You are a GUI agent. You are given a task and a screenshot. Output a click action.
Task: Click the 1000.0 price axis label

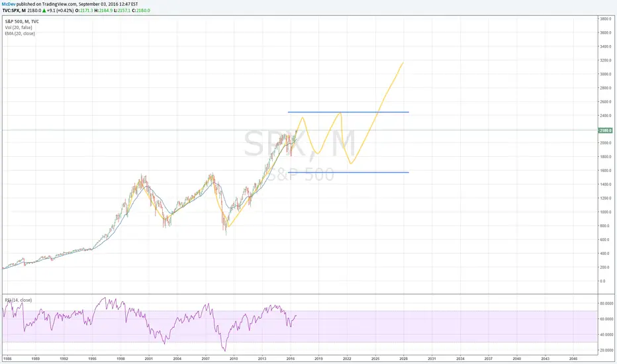tap(605, 212)
